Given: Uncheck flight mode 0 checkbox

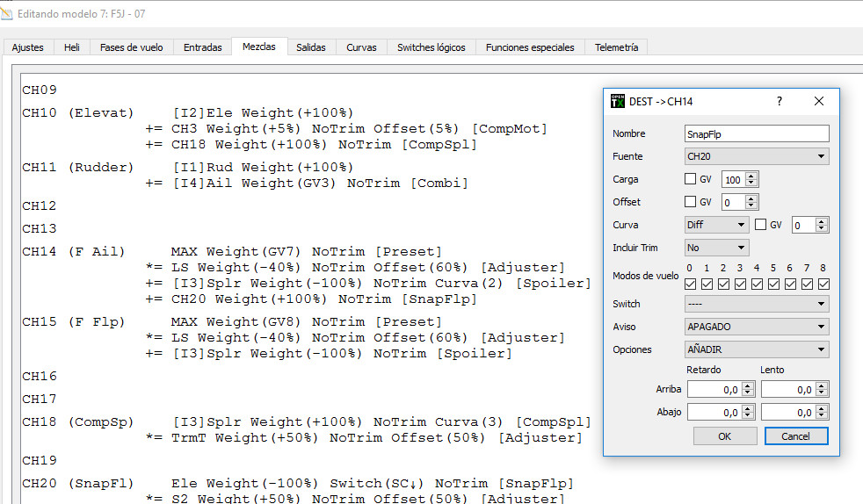Looking at the screenshot, I should 691,284.
